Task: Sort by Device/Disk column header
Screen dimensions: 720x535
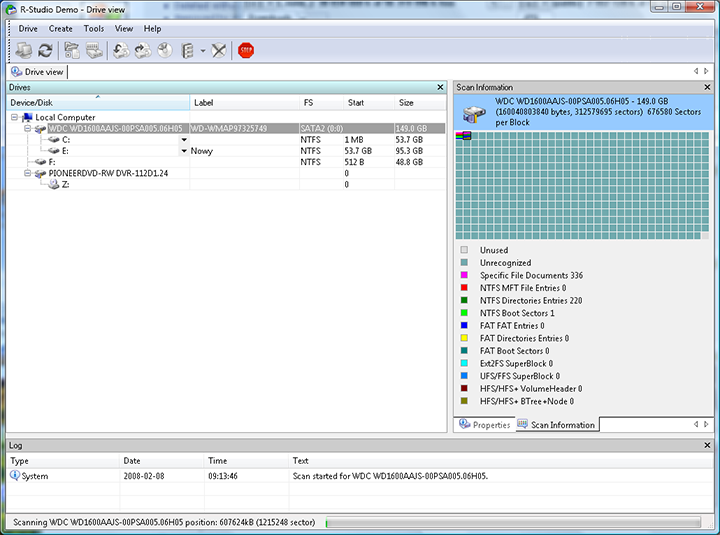Action: click(98, 102)
